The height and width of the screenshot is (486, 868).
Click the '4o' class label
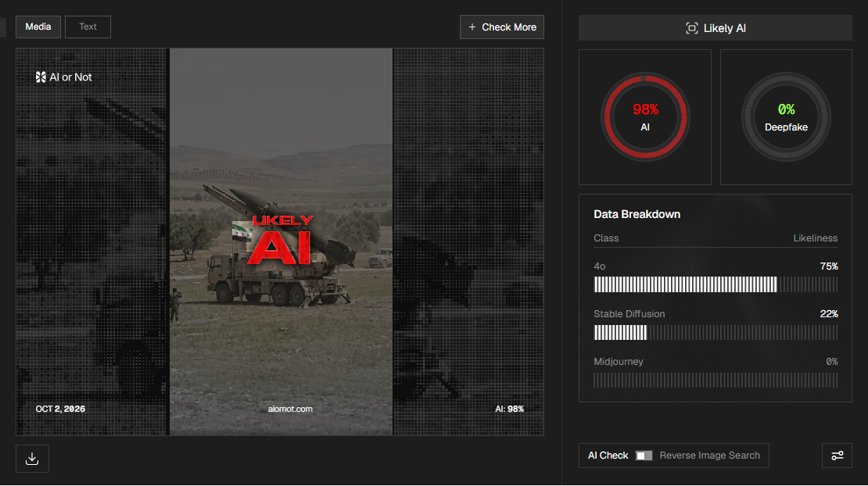tap(600, 266)
